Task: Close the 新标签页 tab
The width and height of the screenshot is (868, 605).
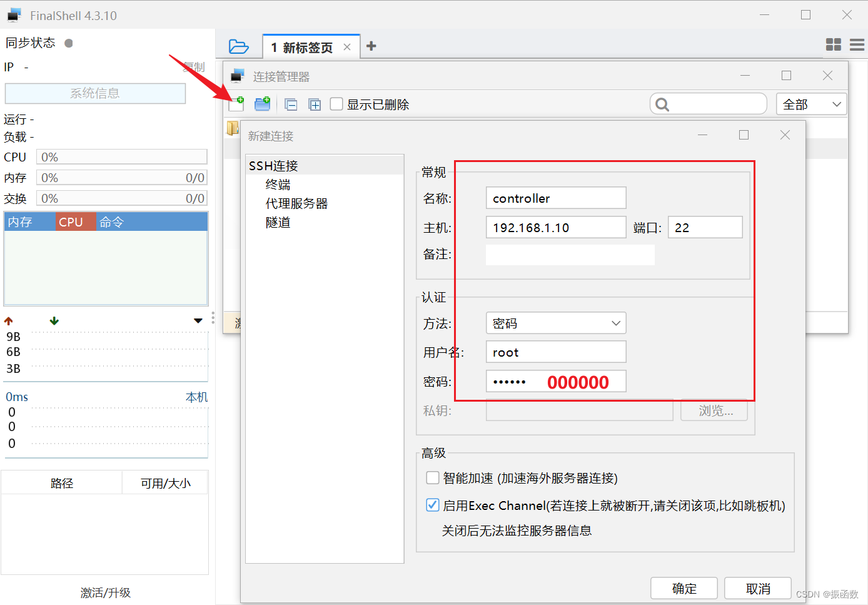Action: click(x=347, y=47)
